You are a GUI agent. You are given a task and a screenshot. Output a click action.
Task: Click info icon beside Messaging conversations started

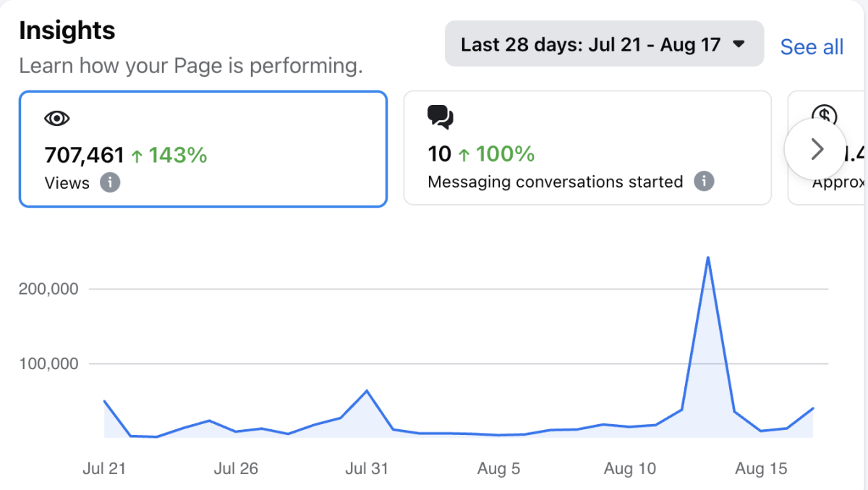coord(704,181)
